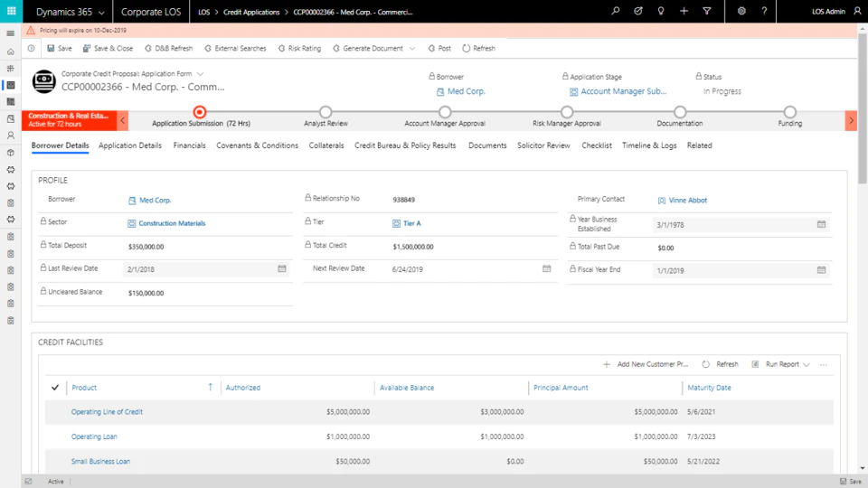Click the Credit Facilities grid Refresh
Viewport: 868px width, 488px height.
tap(721, 364)
